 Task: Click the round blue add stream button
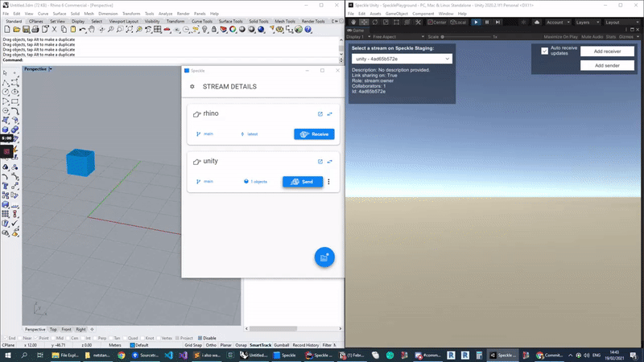(x=324, y=257)
